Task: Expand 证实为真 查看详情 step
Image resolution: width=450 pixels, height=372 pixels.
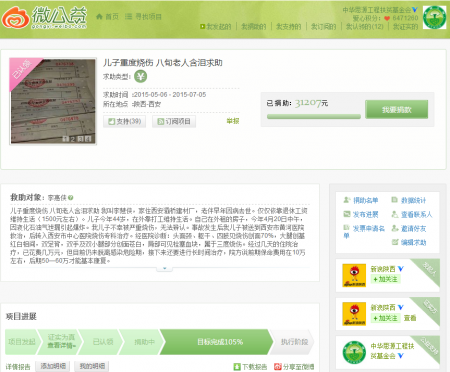Action: pos(61,341)
